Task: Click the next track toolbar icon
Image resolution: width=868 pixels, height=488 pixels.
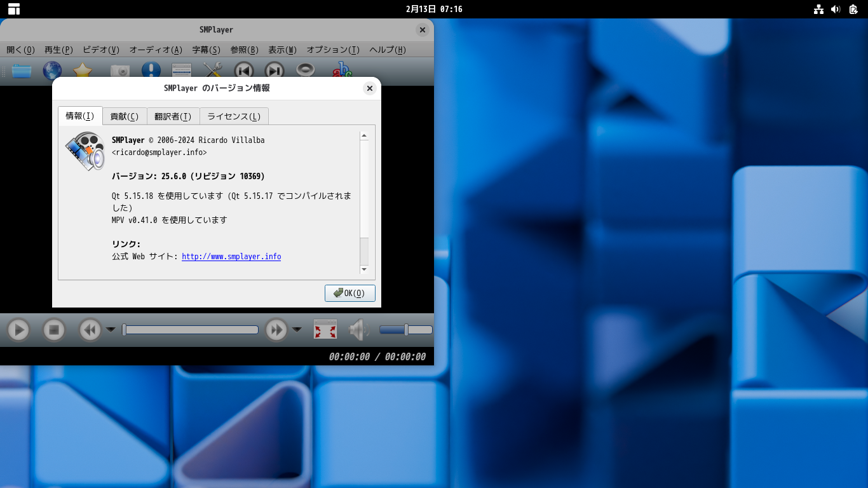Action: coord(275,71)
